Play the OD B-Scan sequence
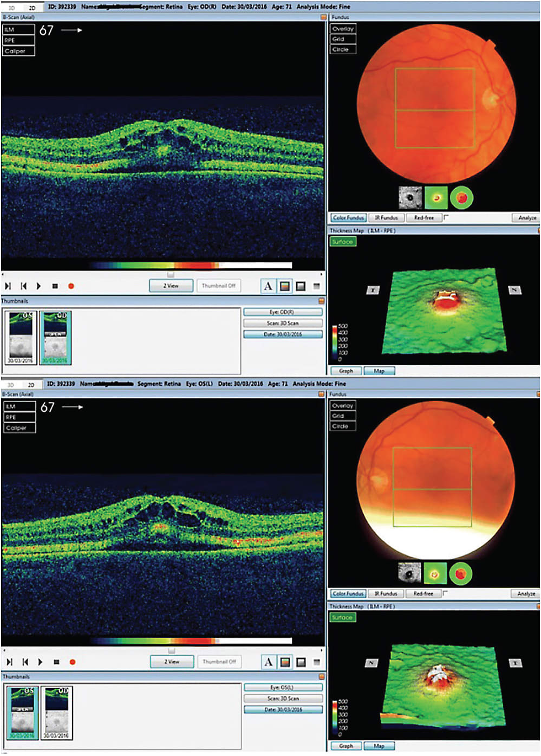 [38, 286]
